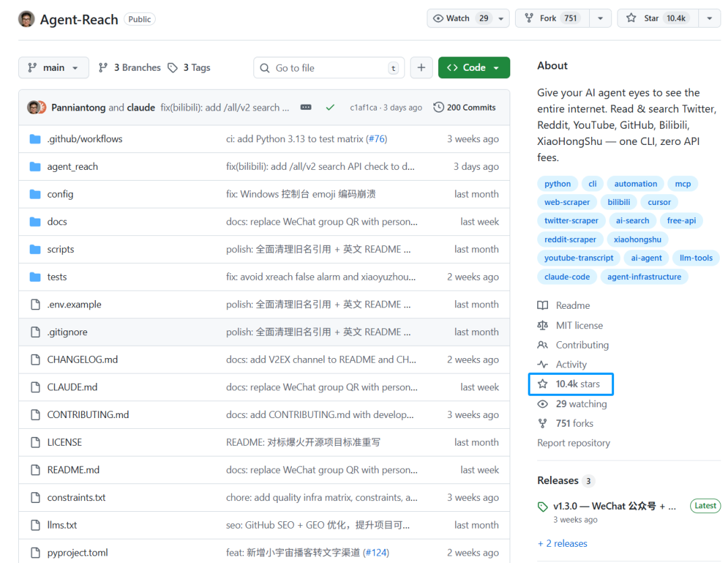Expand the Fork options arrow
This screenshot has width=728, height=563.
pyautogui.click(x=600, y=18)
